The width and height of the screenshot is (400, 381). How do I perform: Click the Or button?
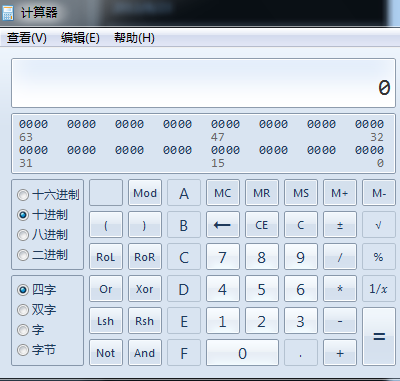click(106, 289)
